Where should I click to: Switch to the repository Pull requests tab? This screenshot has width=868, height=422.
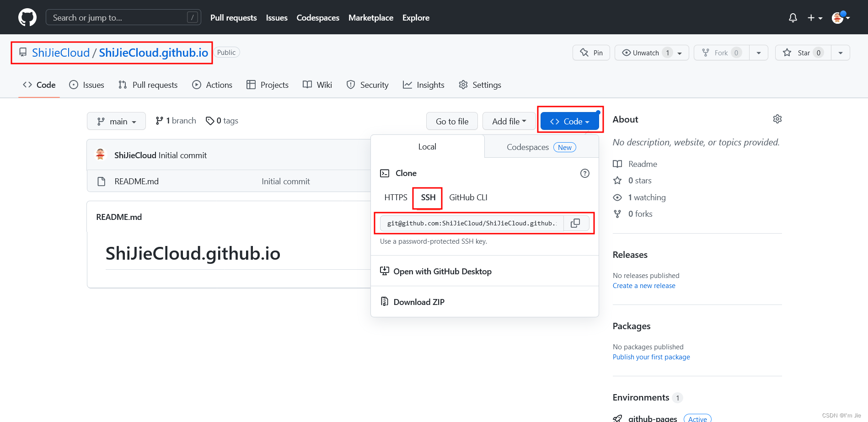148,85
